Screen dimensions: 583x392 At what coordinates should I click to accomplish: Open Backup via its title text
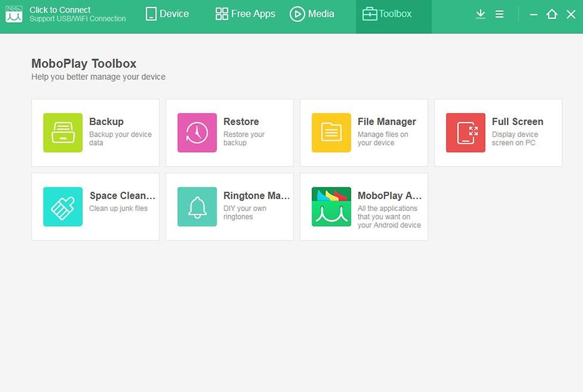click(106, 122)
